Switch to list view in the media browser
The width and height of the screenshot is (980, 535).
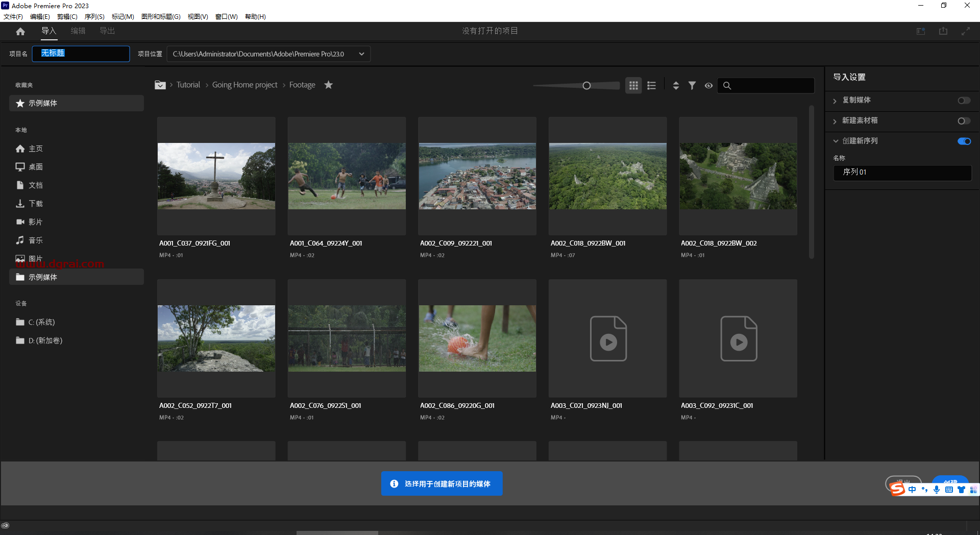tap(651, 85)
